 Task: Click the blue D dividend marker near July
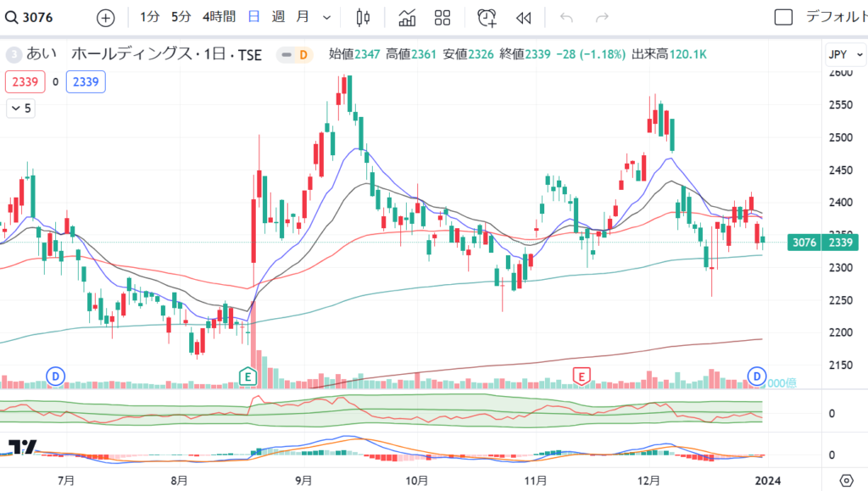[56, 375]
